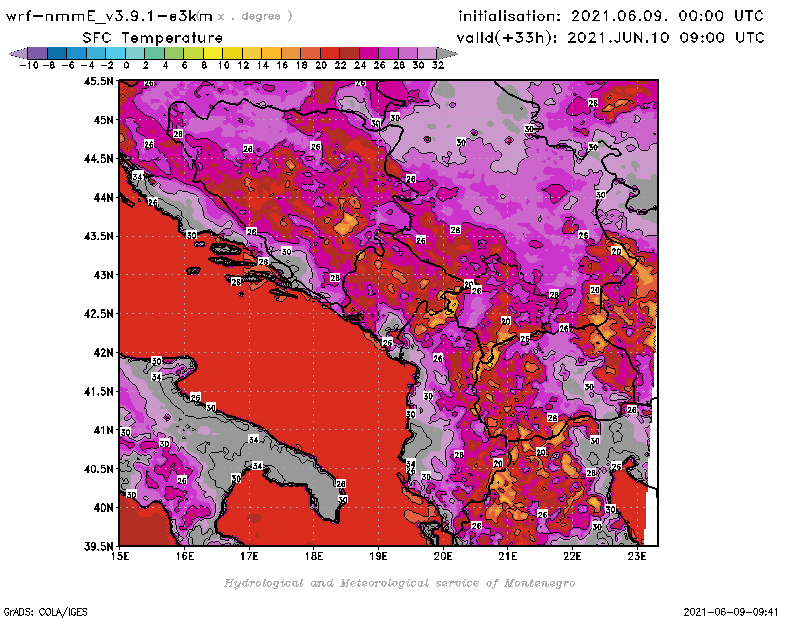Click the '17E' longitude label
Screen dimensions: 800x618
249,556
